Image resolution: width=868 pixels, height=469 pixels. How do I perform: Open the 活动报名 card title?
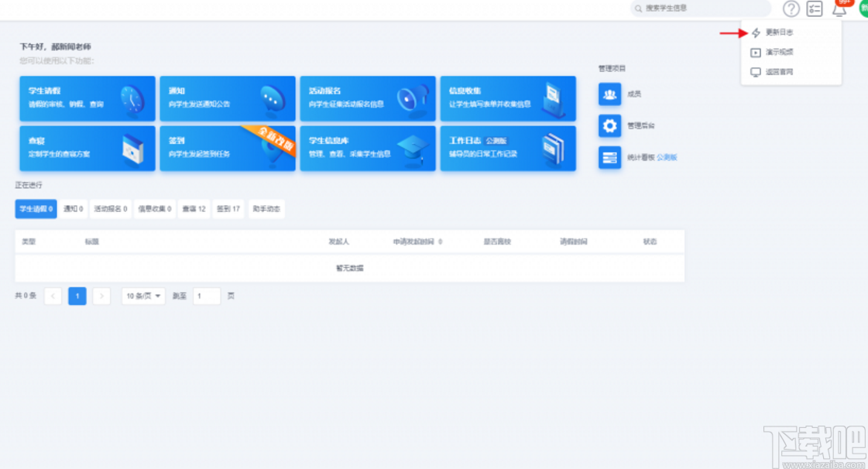point(325,91)
